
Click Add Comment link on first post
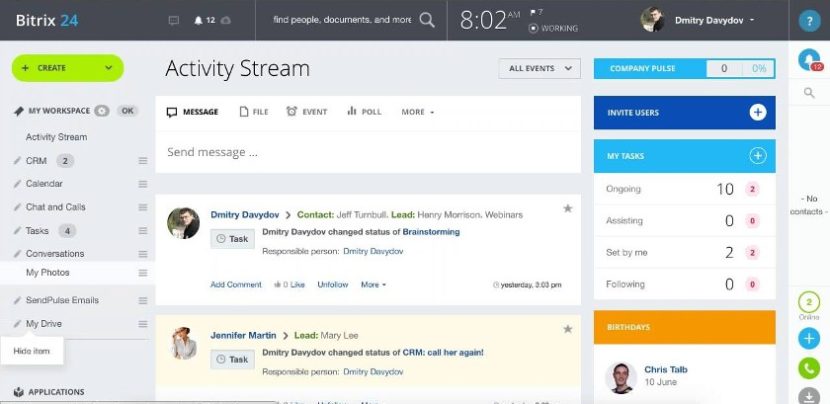coord(236,285)
